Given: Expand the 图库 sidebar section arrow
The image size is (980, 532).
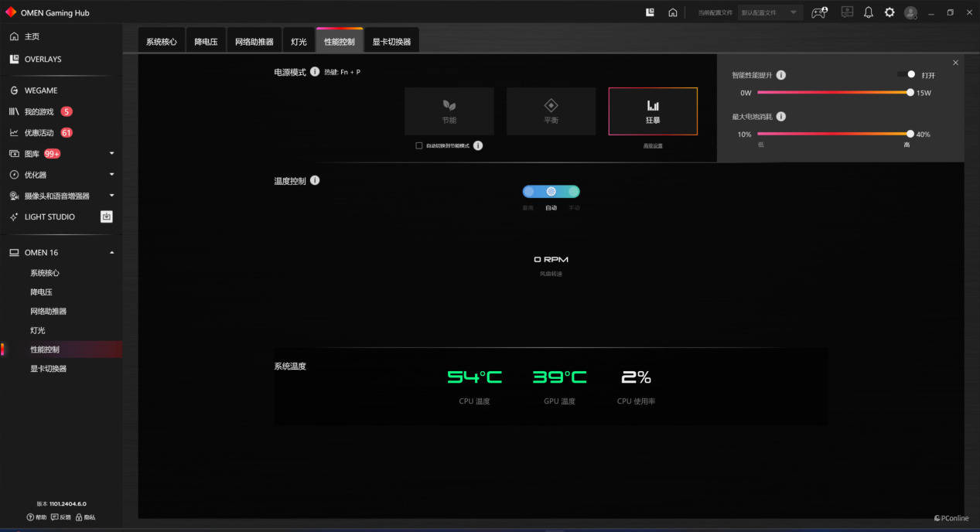Looking at the screenshot, I should pyautogui.click(x=112, y=153).
